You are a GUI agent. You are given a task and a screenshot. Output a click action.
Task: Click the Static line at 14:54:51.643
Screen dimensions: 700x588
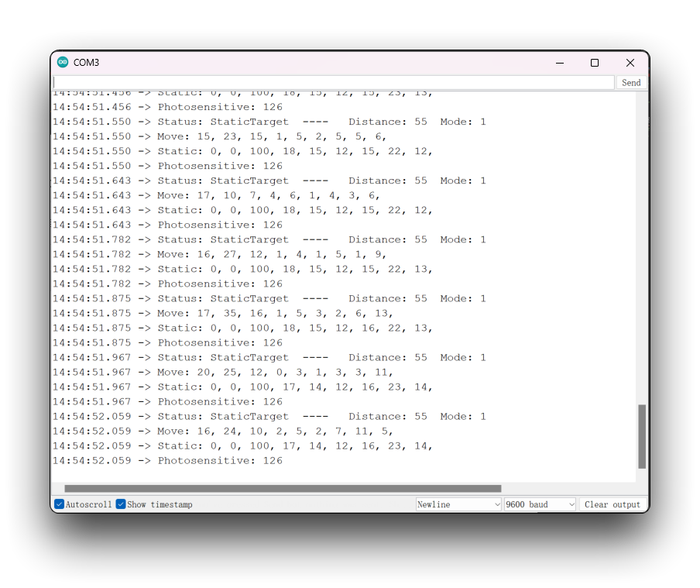pyautogui.click(x=242, y=210)
